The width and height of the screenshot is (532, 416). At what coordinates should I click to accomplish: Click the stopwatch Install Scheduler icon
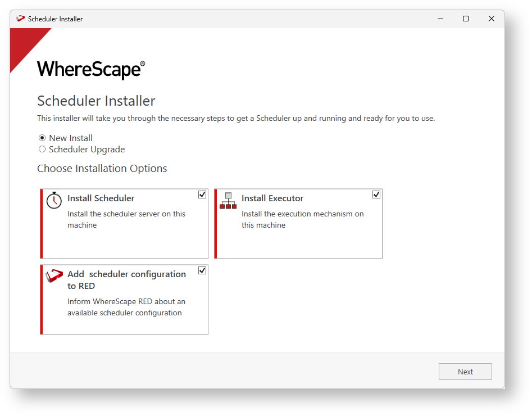point(54,200)
